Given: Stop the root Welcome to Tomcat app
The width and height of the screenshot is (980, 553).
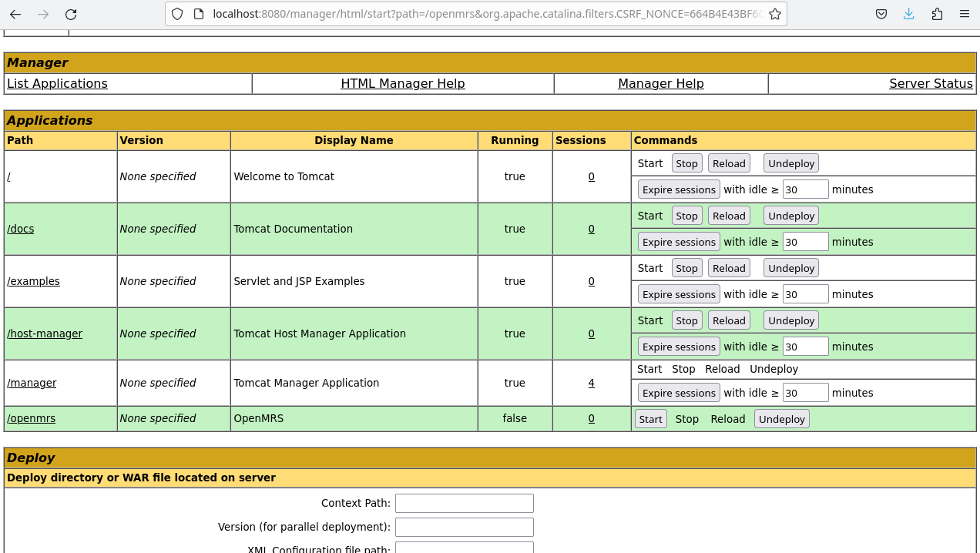Looking at the screenshot, I should [x=687, y=163].
